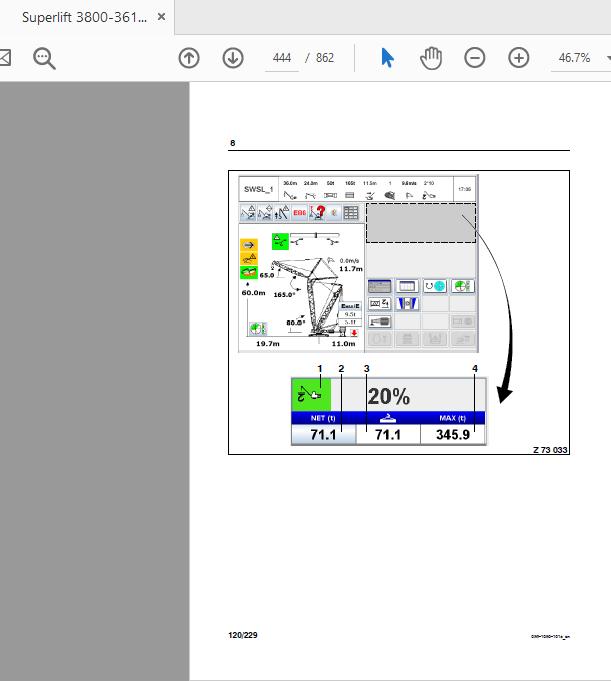The height and width of the screenshot is (681, 611).
Task: Click the figure reference Z 73 033
Action: 550,450
